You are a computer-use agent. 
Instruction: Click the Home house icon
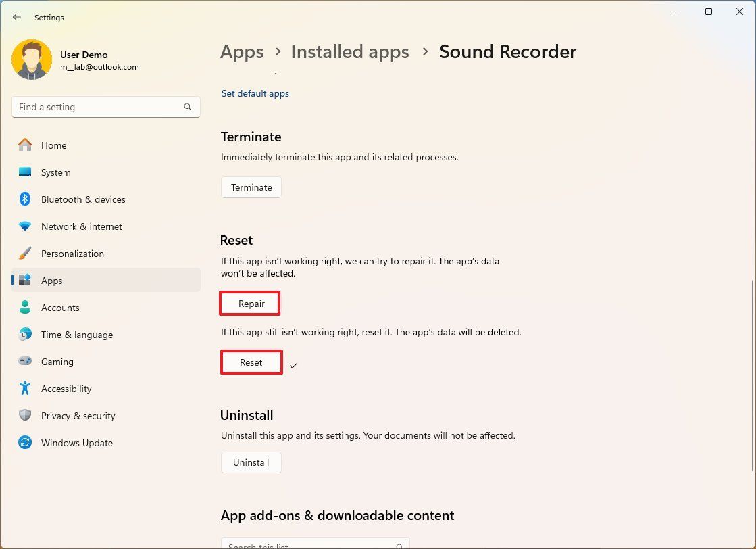25,145
